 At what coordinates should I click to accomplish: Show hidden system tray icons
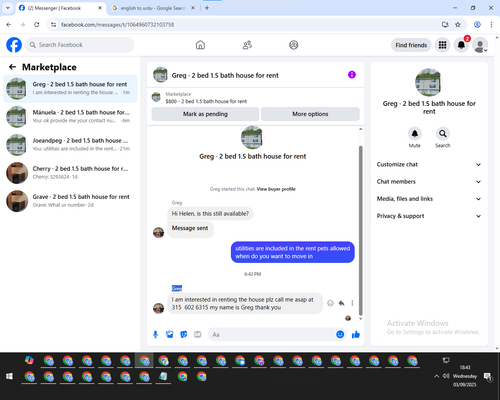click(x=436, y=376)
